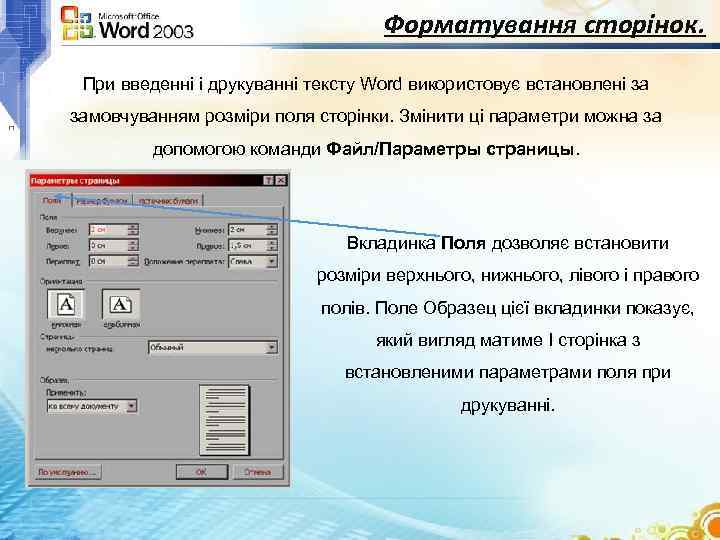Click the Левое margin input field

[x=108, y=246]
